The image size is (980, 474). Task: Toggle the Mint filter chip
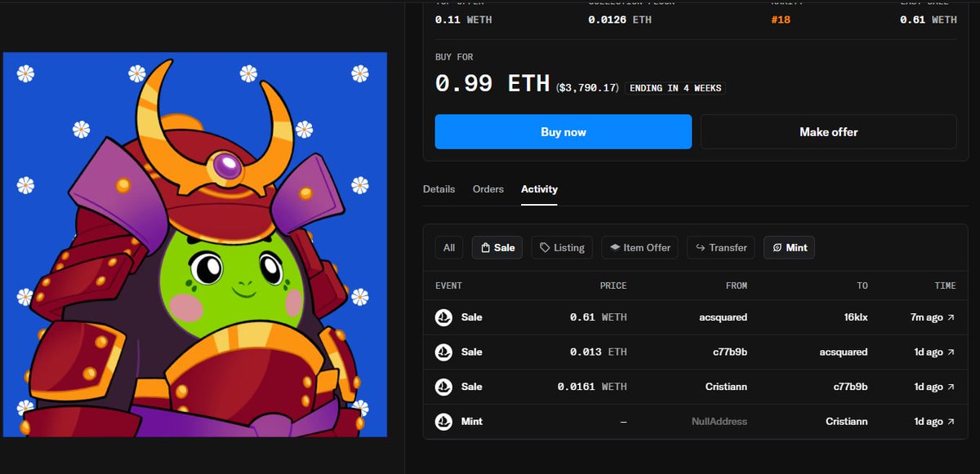pos(789,247)
